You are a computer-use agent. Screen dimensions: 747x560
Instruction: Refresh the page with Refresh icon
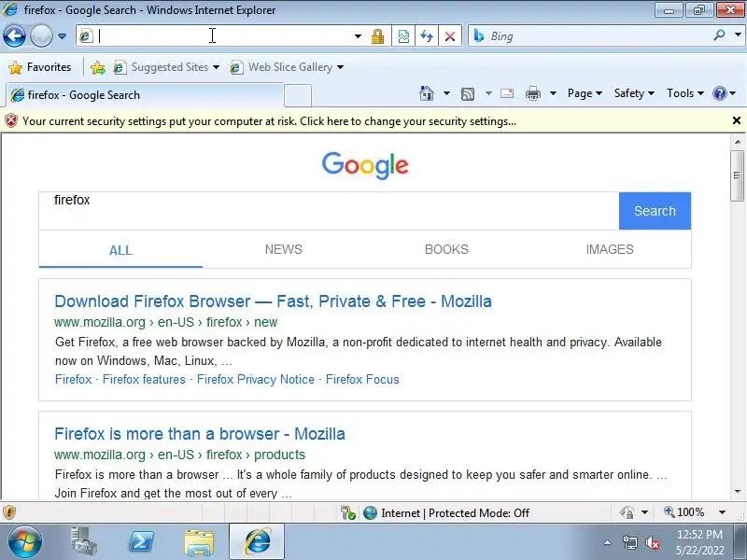pos(427,36)
